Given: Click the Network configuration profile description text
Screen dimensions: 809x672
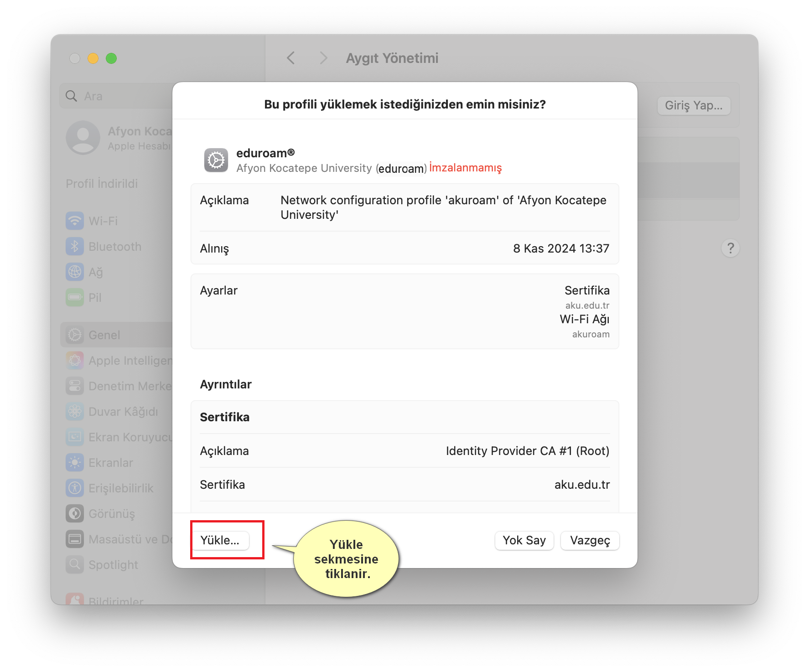Looking at the screenshot, I should pyautogui.click(x=443, y=207).
